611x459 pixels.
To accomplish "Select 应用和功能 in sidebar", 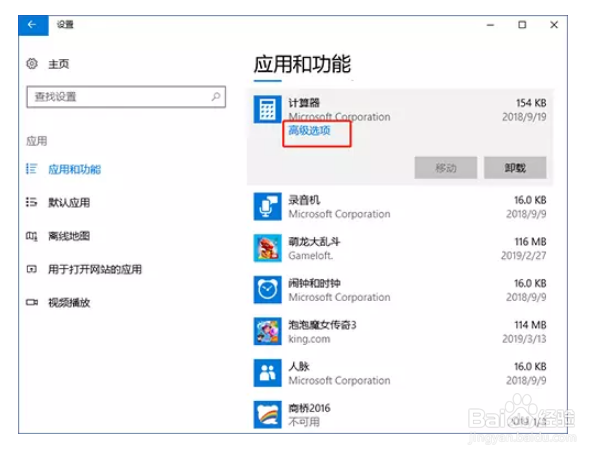I will point(74,169).
